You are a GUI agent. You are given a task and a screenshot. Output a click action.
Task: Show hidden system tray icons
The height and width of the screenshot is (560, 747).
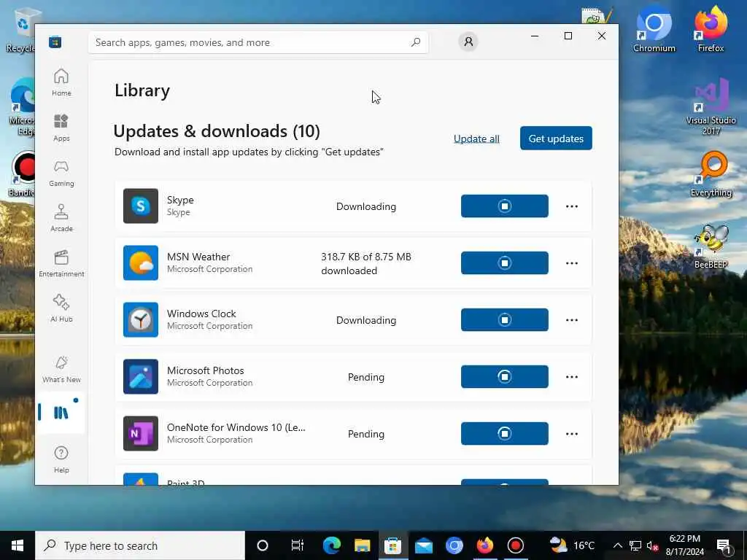click(617, 545)
